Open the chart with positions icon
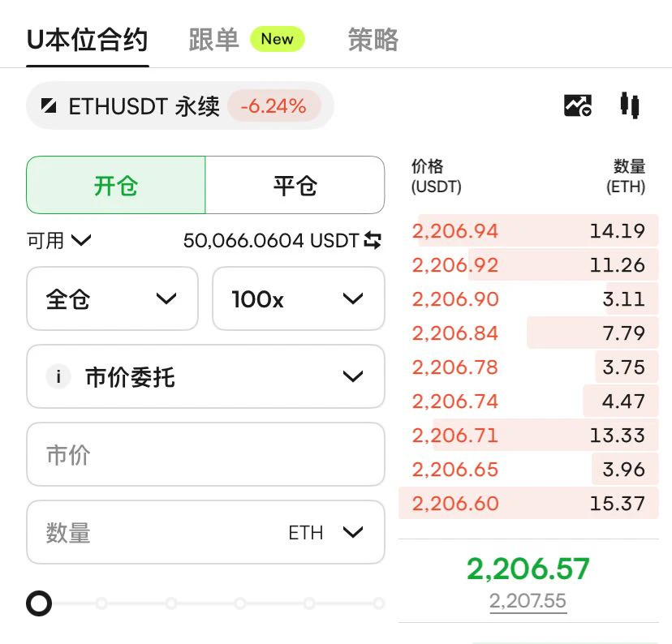Screen dimensions: 672x644 pyautogui.click(x=578, y=105)
